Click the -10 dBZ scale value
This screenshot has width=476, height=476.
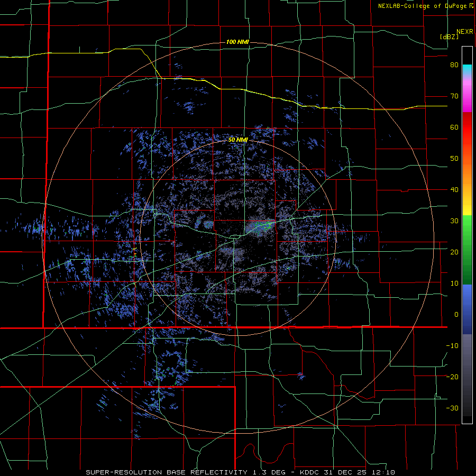[452, 345]
